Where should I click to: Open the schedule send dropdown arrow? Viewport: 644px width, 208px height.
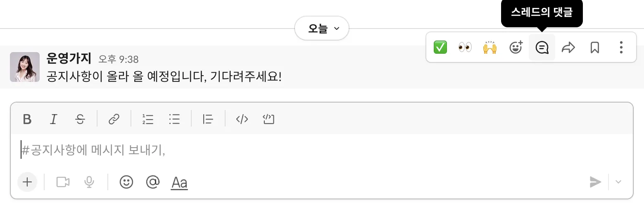[618, 182]
